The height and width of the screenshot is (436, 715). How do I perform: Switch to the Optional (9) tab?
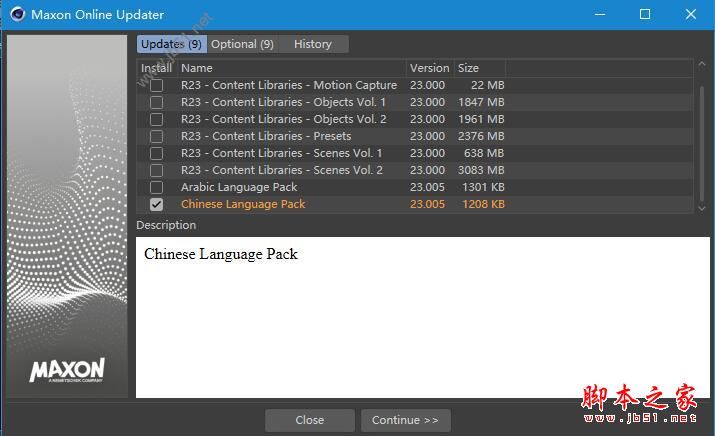pos(242,44)
